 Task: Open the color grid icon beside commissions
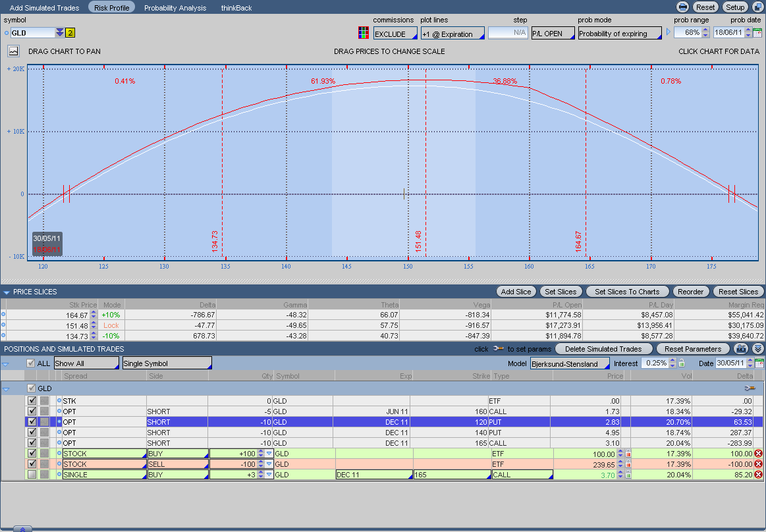(363, 33)
